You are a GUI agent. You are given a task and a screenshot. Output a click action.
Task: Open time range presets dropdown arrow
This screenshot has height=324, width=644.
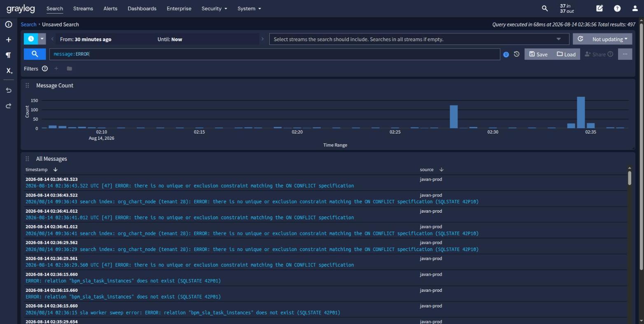(42, 39)
